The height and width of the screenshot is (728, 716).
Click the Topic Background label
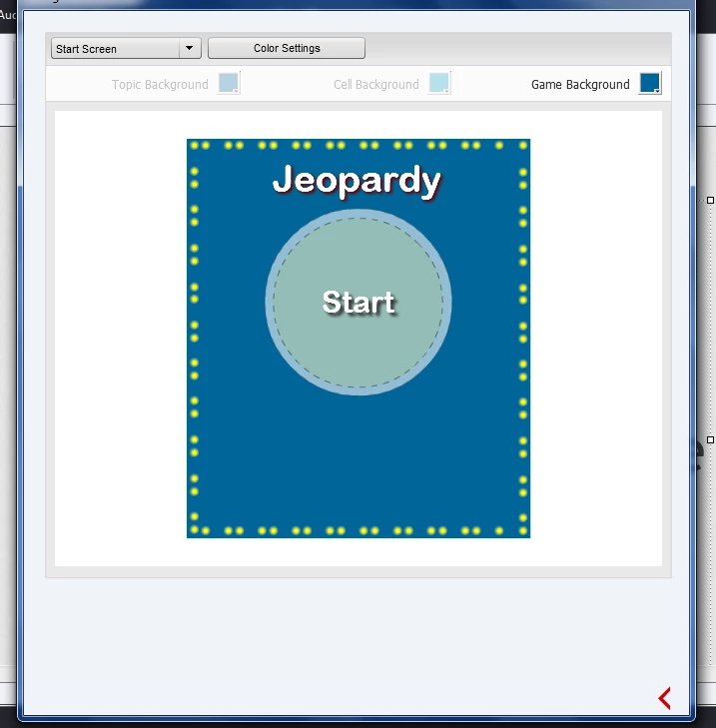click(x=160, y=85)
